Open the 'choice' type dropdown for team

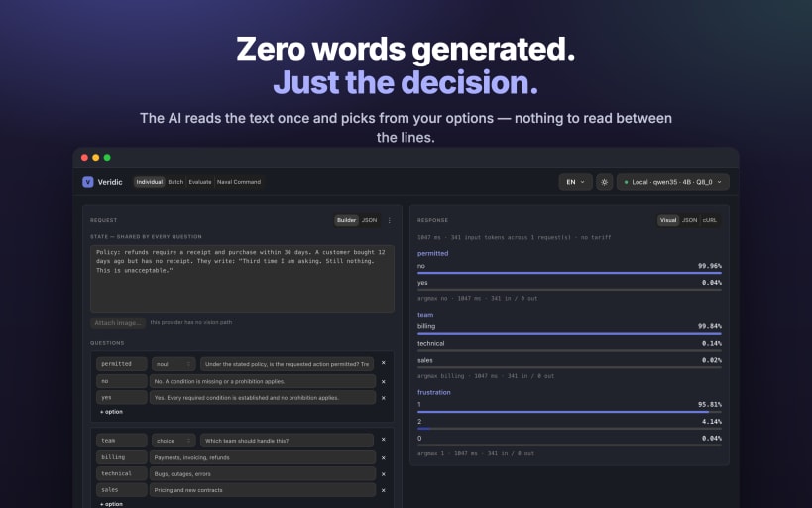(174, 441)
